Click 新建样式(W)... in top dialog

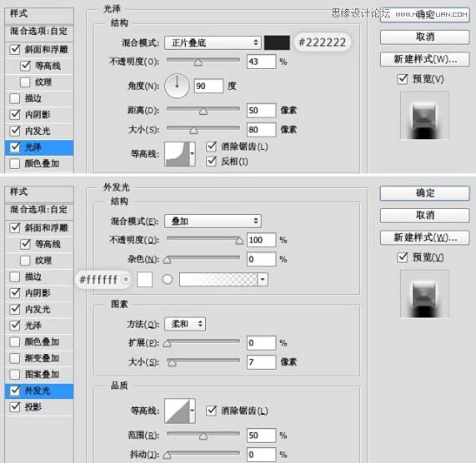[424, 59]
